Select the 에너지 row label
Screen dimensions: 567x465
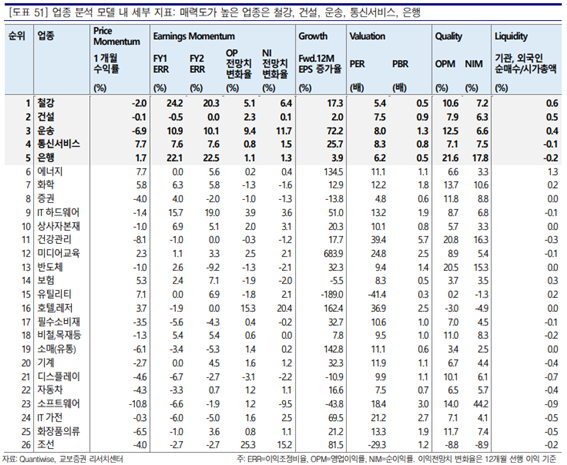(50, 171)
